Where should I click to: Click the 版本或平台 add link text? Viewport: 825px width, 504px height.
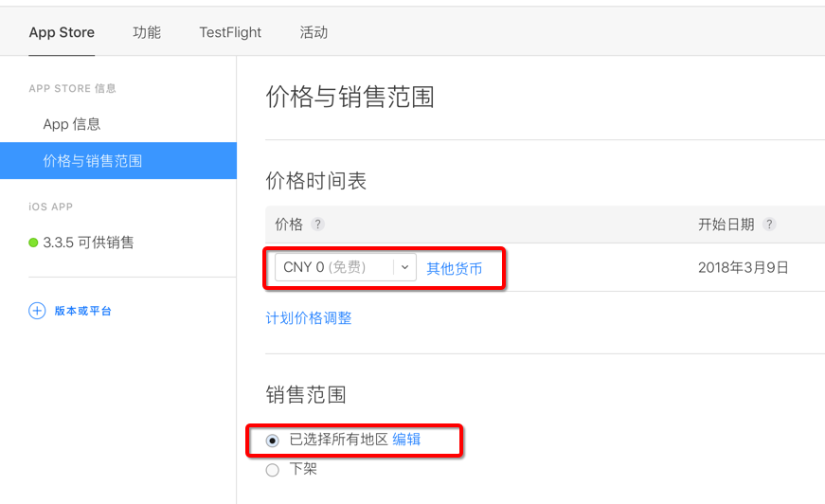click(82, 311)
